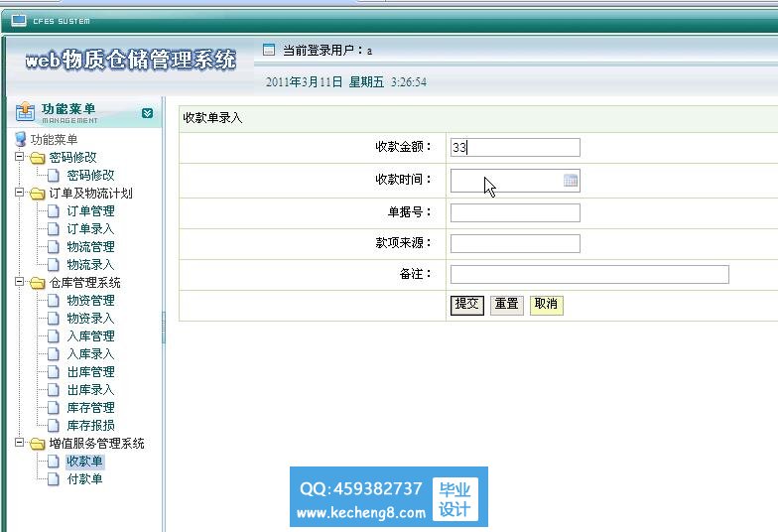
Task: Collapse the 增值服务管理系统 tree node
Action: coord(20,443)
